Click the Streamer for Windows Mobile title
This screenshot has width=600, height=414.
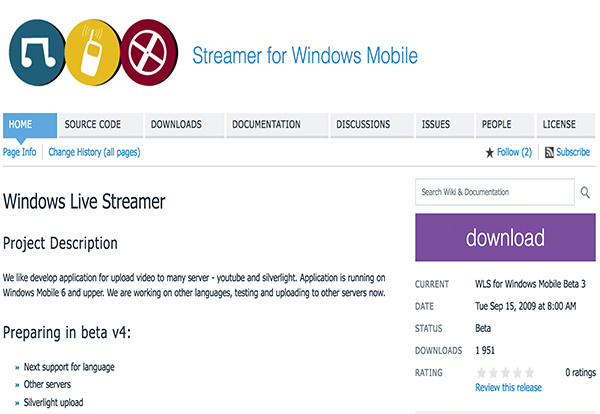pos(305,55)
